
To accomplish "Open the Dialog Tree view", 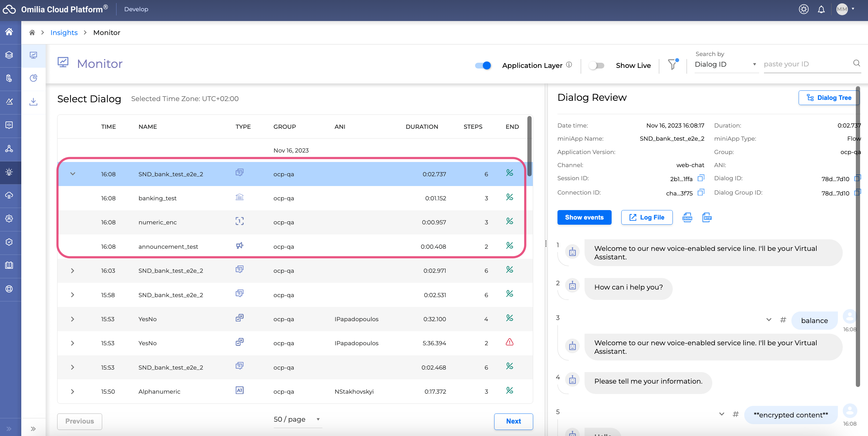I will tap(828, 98).
